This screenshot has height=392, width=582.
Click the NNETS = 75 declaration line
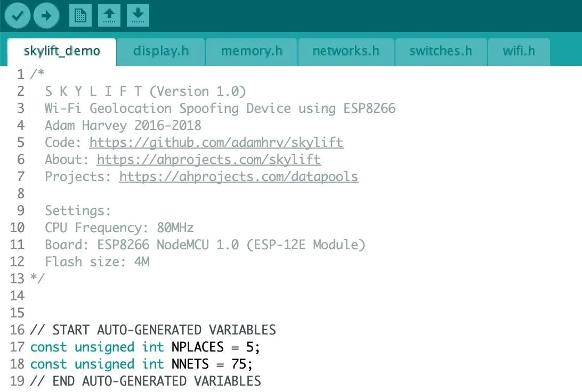141,364
